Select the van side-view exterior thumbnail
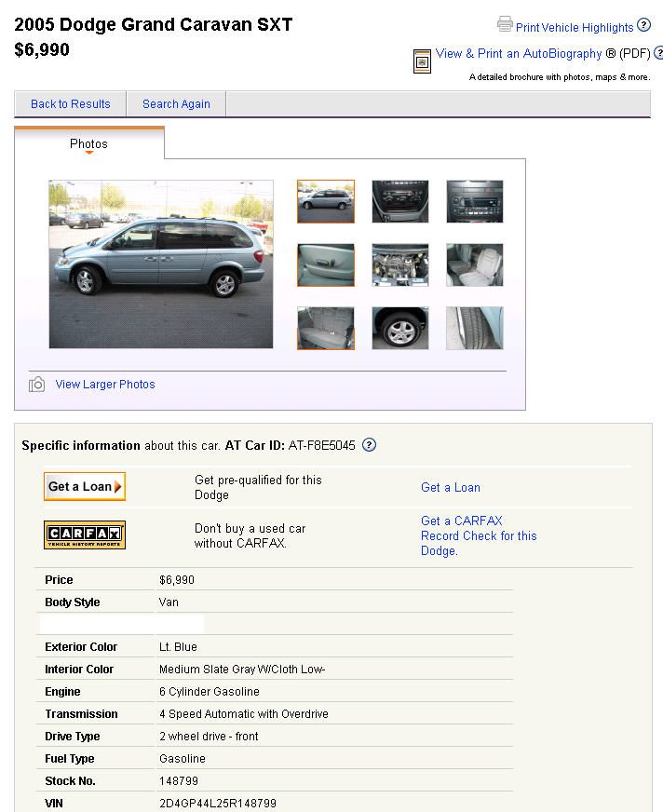The image size is (663, 812). click(326, 201)
